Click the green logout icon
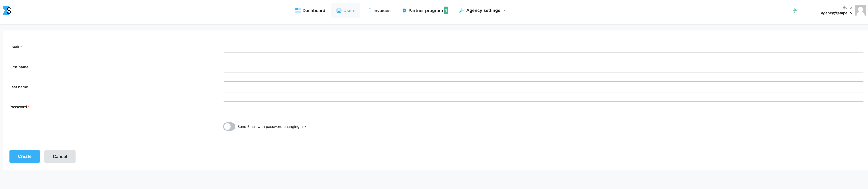Viewport: 868px width, 189px height. pyautogui.click(x=794, y=10)
